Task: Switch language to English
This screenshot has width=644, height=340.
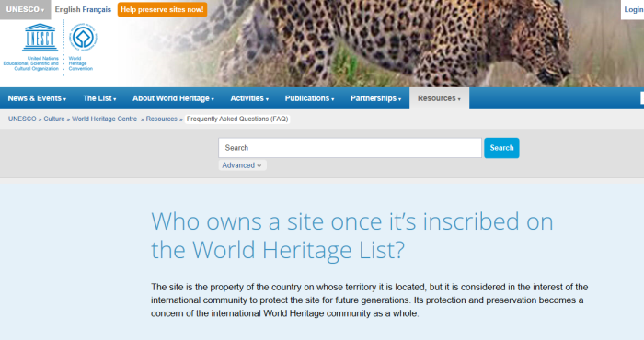Action: [x=67, y=9]
